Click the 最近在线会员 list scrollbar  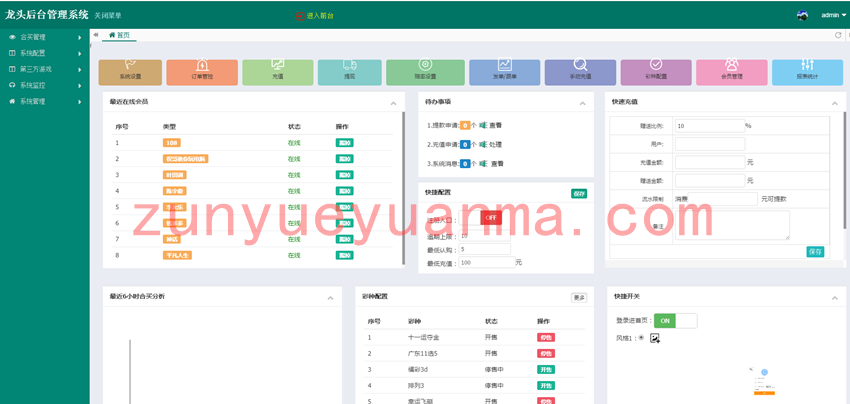coord(403,187)
